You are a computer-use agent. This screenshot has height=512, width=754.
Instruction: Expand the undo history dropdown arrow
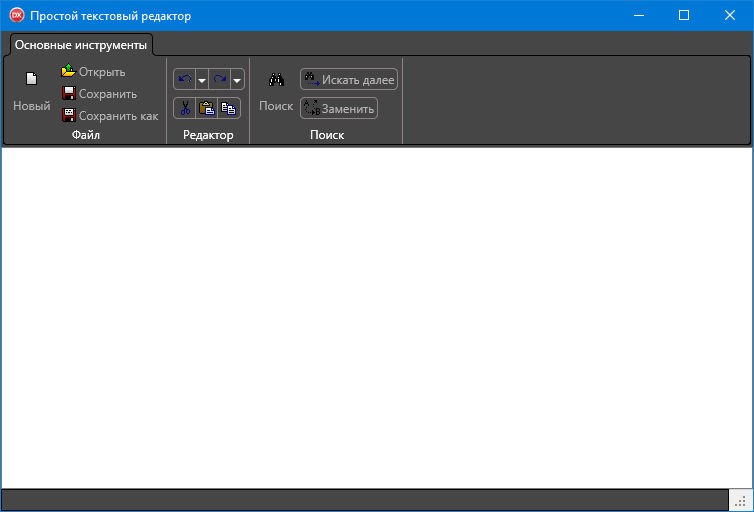point(202,80)
